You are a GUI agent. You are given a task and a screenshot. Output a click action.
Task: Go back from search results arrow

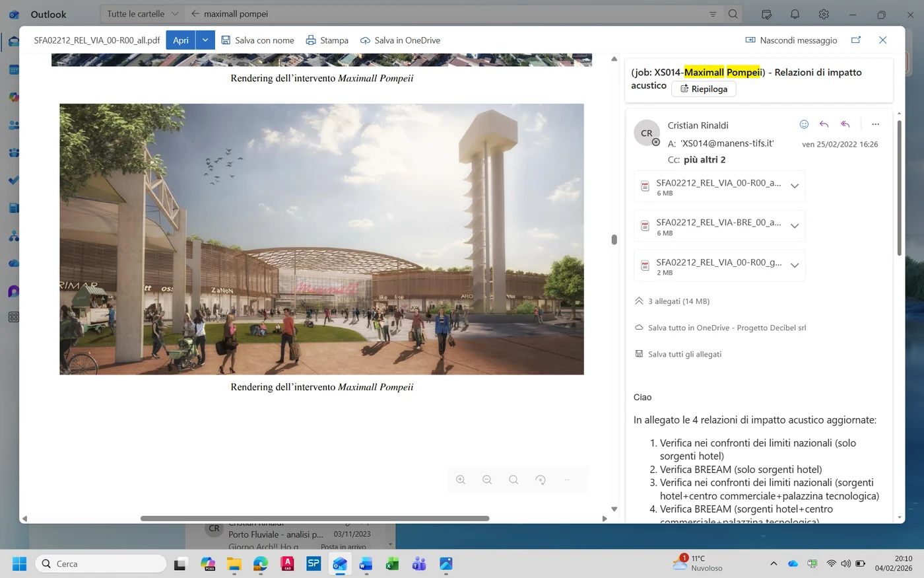click(x=195, y=14)
